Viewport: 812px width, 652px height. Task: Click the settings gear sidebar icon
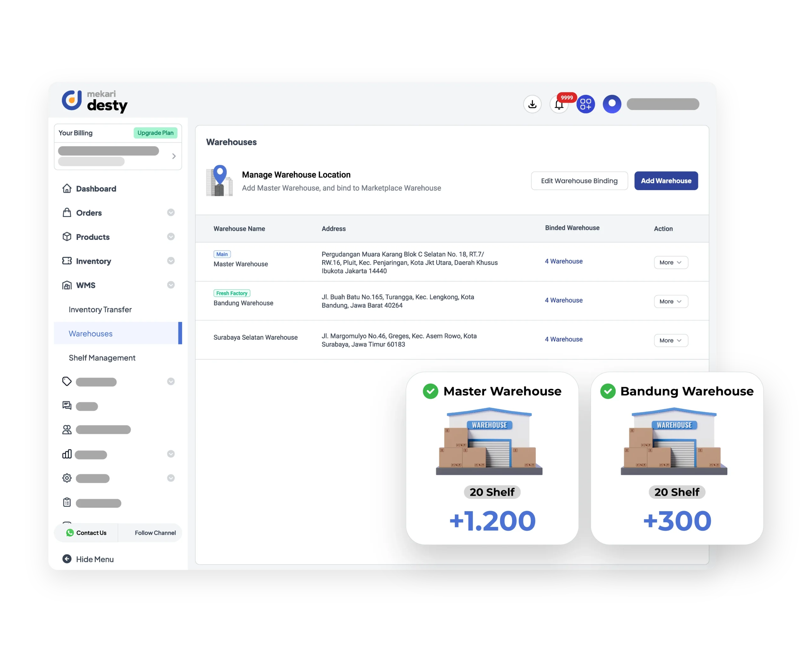pos(67,478)
